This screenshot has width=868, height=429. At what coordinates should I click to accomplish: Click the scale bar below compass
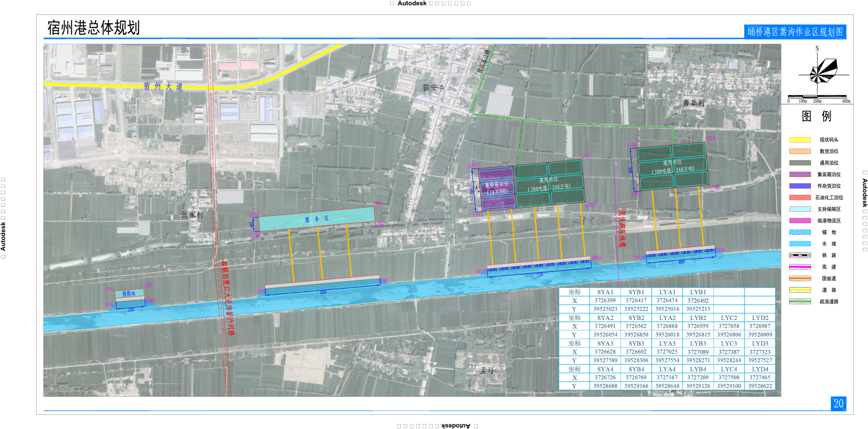[x=817, y=96]
